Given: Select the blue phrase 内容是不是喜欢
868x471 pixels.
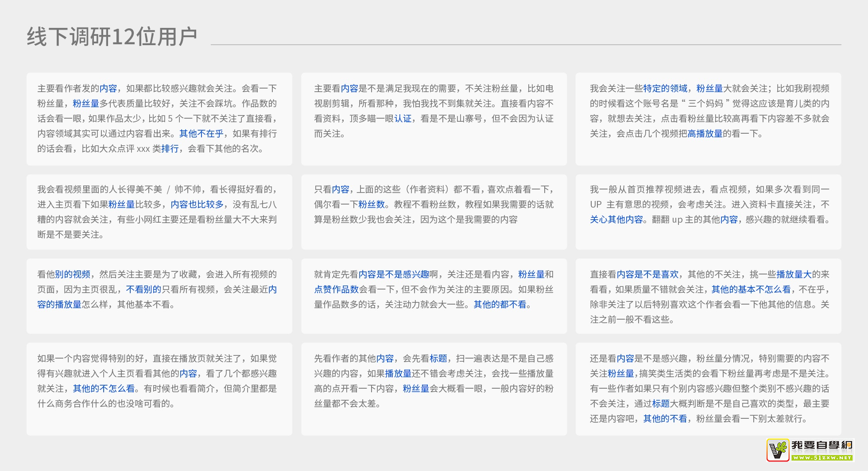Looking at the screenshot, I should click(647, 274).
